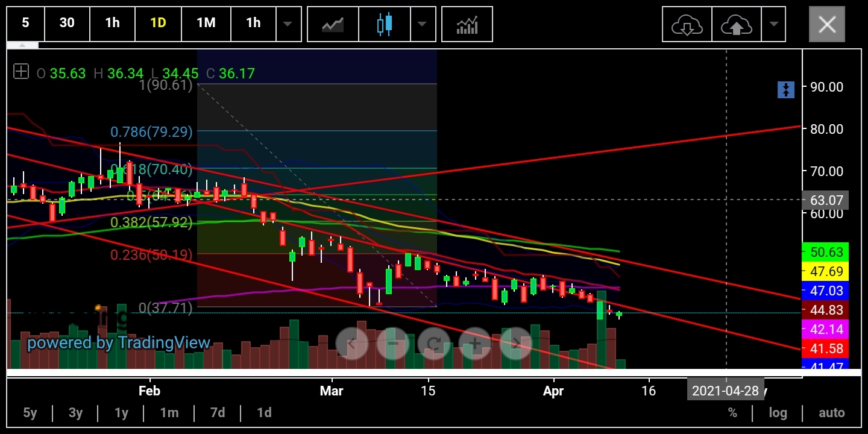Select the 30 minute interval

coord(67,23)
